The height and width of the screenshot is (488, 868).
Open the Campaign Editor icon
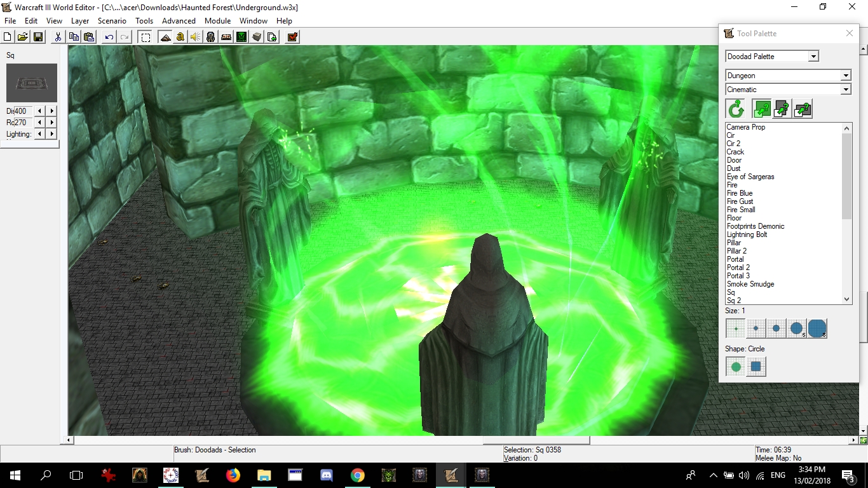[x=226, y=37]
